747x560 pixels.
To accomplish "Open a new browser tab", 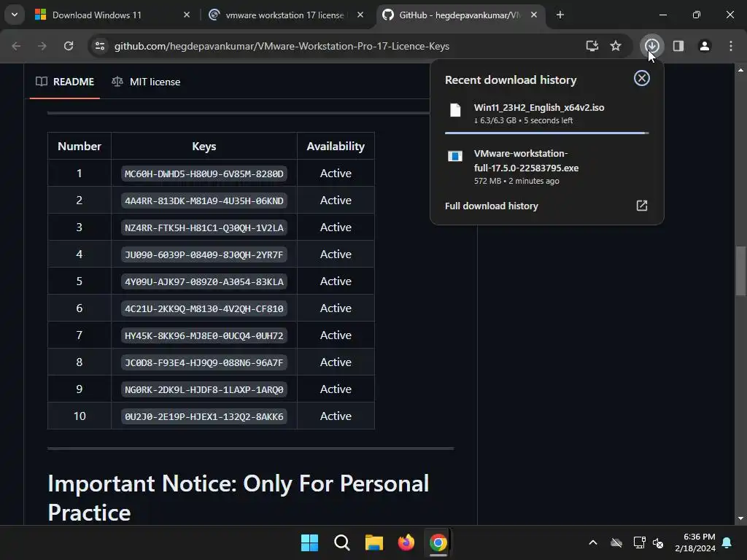I will point(560,15).
